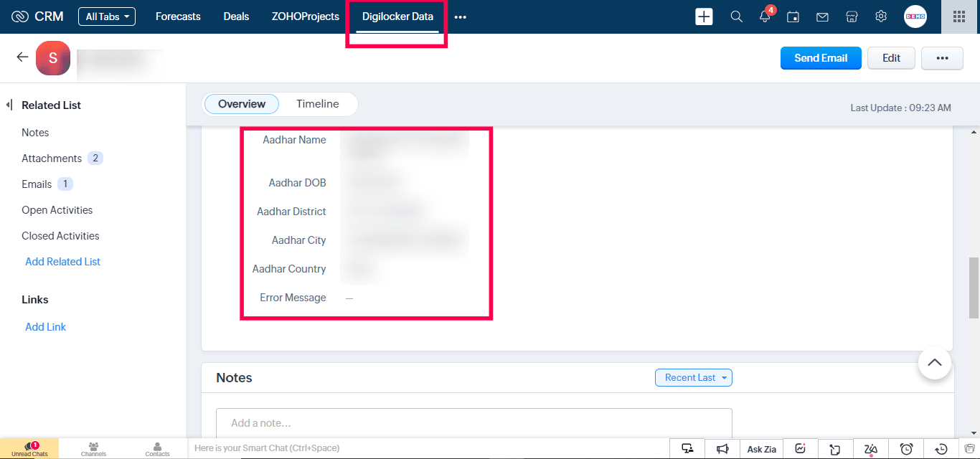Screen dimensions: 980x459
Task: Click the Error Message field label
Action: pyautogui.click(x=293, y=298)
